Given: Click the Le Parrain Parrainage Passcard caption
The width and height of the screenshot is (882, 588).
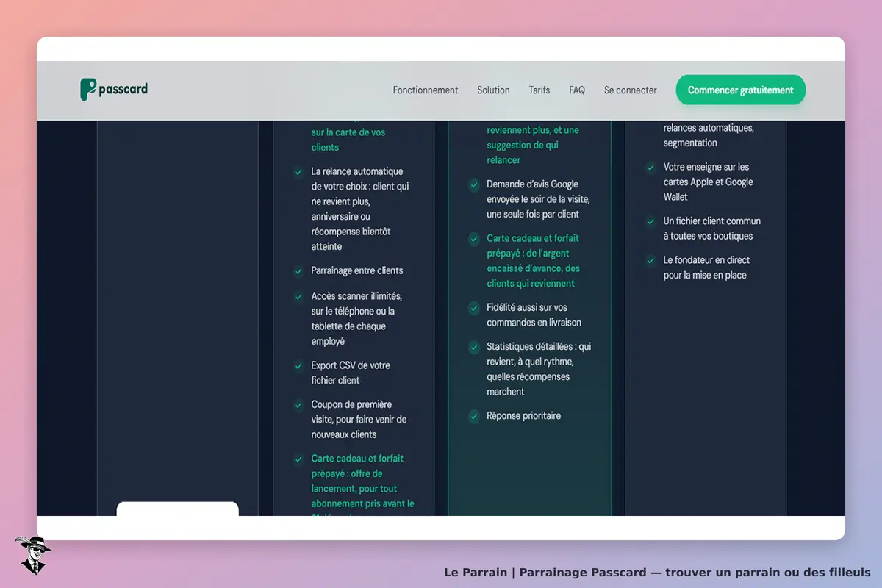Looking at the screenshot, I should point(657,573).
